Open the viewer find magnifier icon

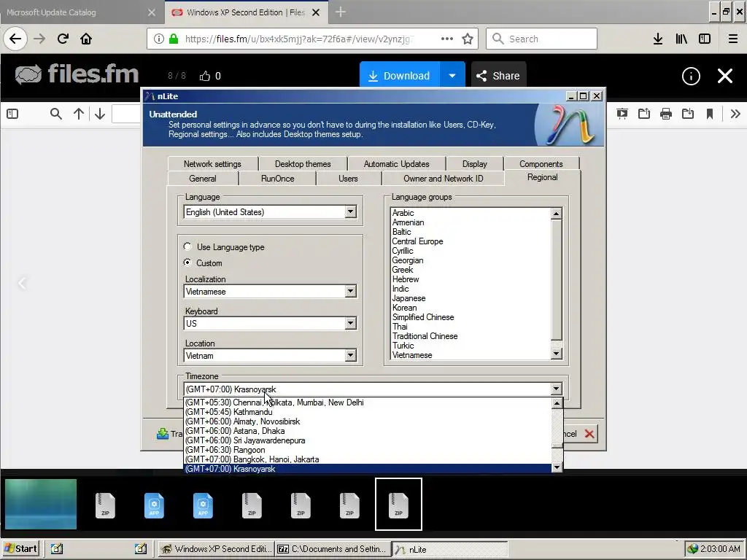55,114
